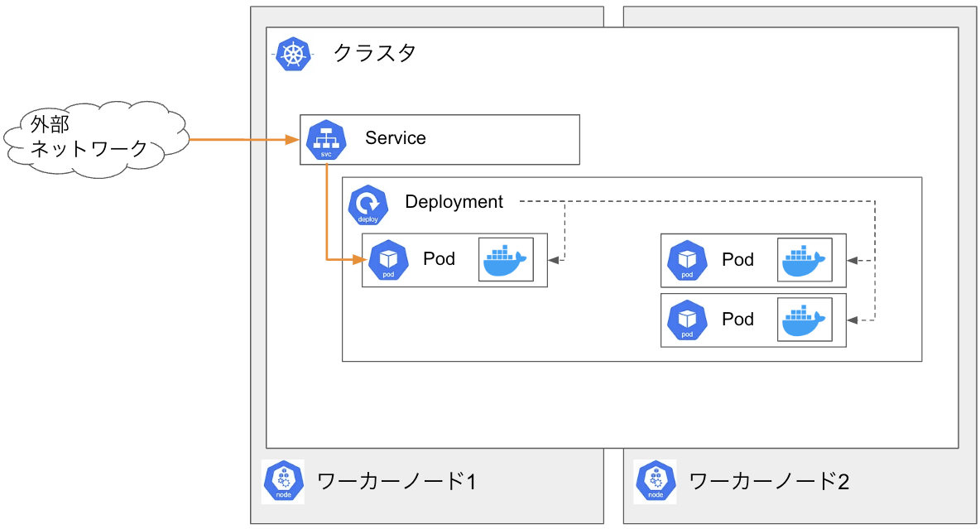Click the node icon for ワーカーノード2

pos(655,482)
